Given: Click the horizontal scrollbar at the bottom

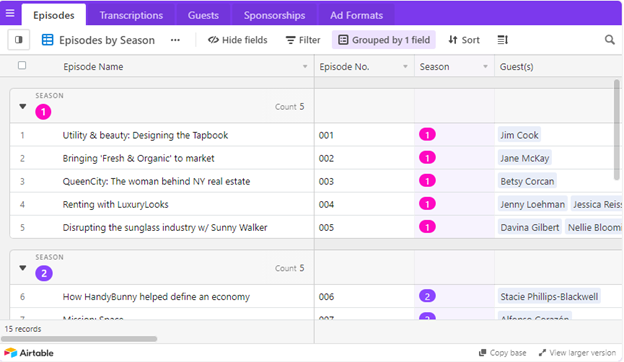Looking at the screenshot, I should coord(79,339).
